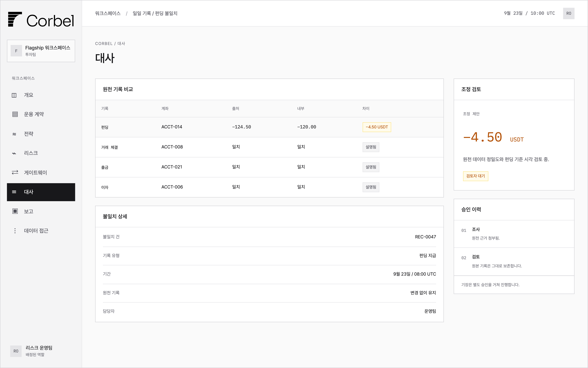Image resolution: width=588 pixels, height=368 pixels.
Task: Open 데이터 접근 menu item
Action: pos(41,231)
